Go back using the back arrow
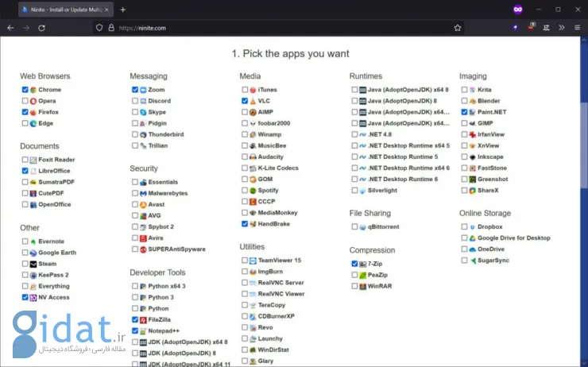Screen dimensions: 588x367 pyautogui.click(x=10, y=28)
